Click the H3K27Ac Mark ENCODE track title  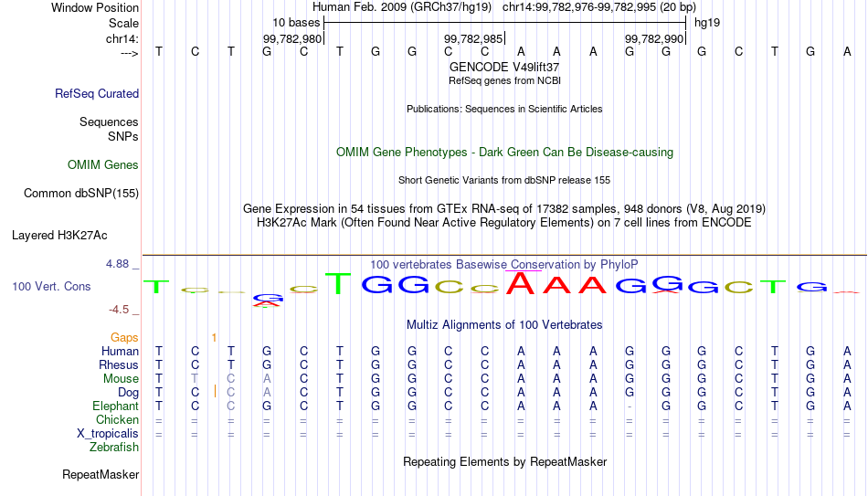(504, 223)
